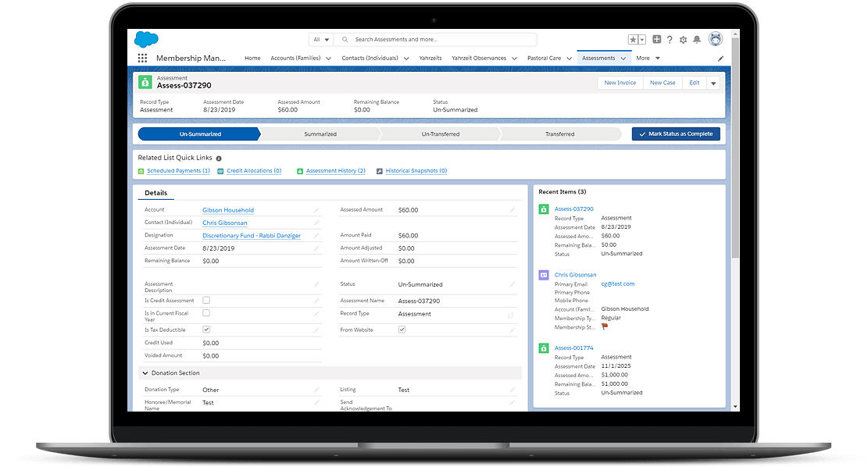
Task: Click the New Invoice button
Action: click(x=620, y=83)
